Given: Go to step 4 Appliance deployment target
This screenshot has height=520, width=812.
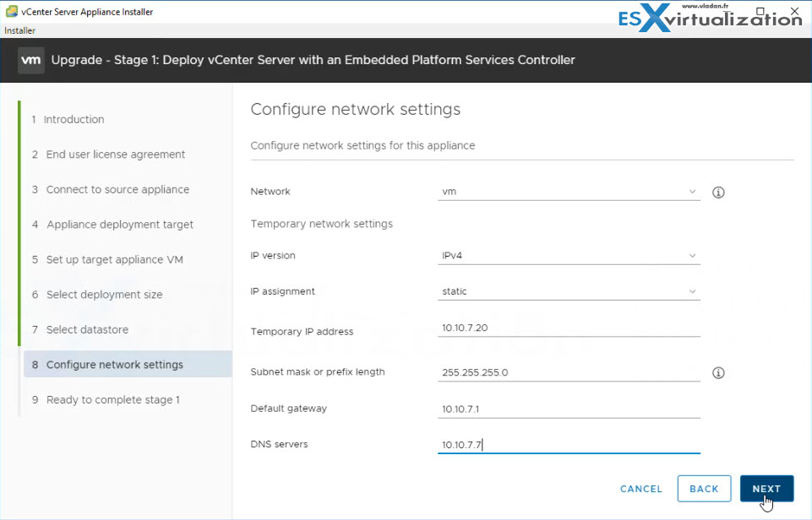Looking at the screenshot, I should click(112, 225).
